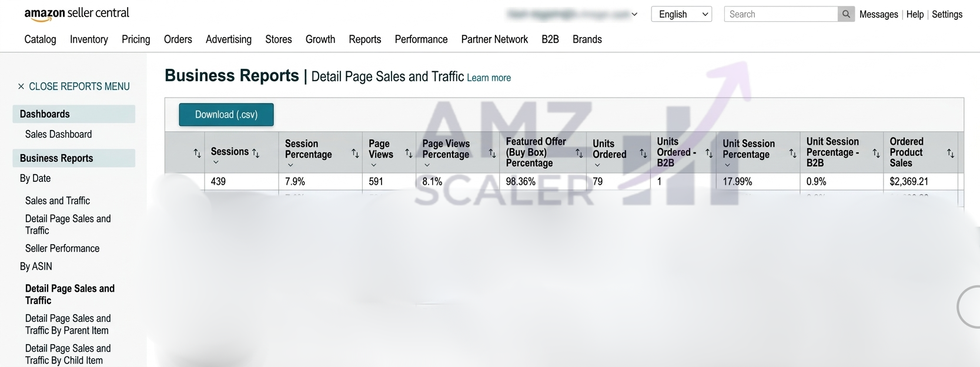Open the Brands menu
The width and height of the screenshot is (980, 367).
[x=587, y=39]
